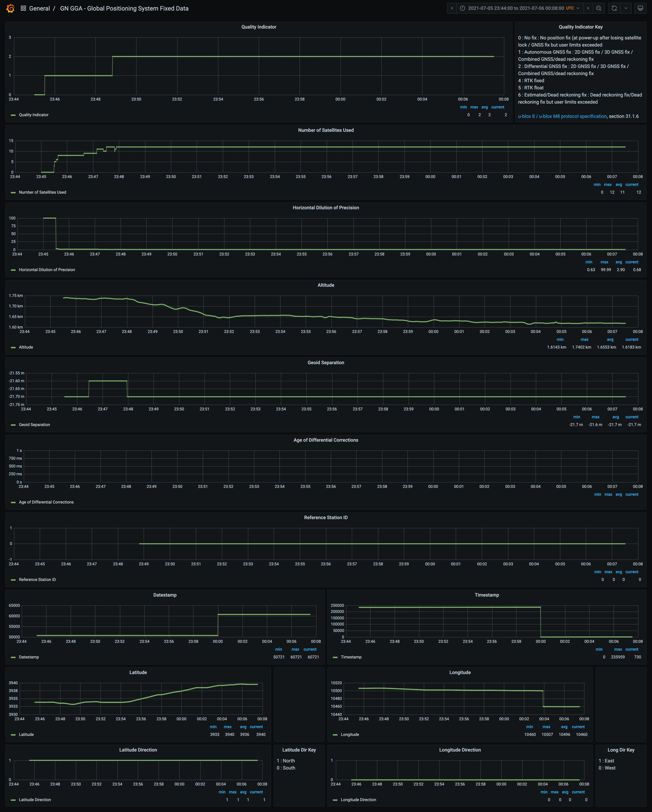Toggle Quality Indicator series in legend
This screenshot has height=812, width=652.
33,115
